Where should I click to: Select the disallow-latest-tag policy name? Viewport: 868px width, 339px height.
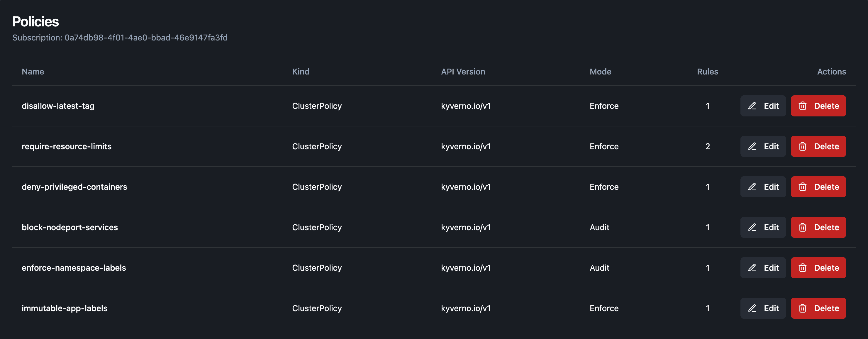coord(58,106)
